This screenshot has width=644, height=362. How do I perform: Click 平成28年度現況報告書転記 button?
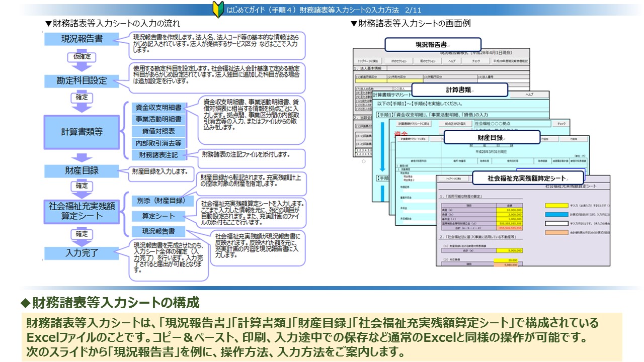click(x=510, y=61)
